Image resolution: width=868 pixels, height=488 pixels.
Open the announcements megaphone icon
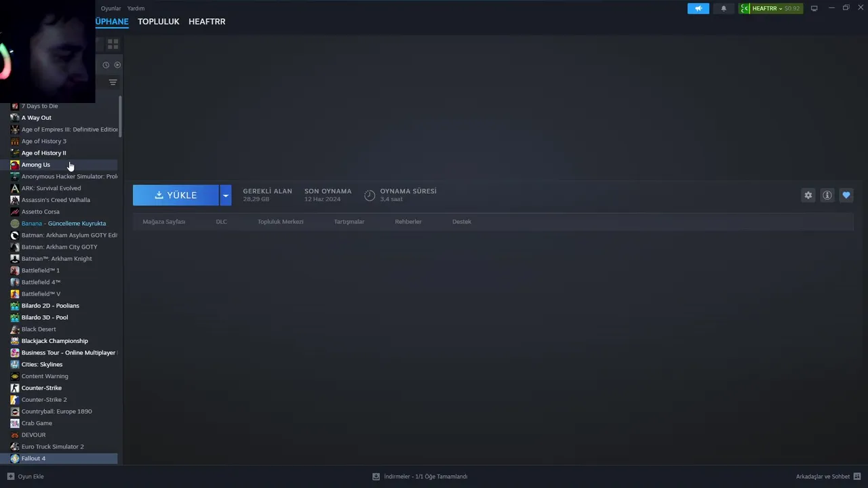tap(698, 8)
